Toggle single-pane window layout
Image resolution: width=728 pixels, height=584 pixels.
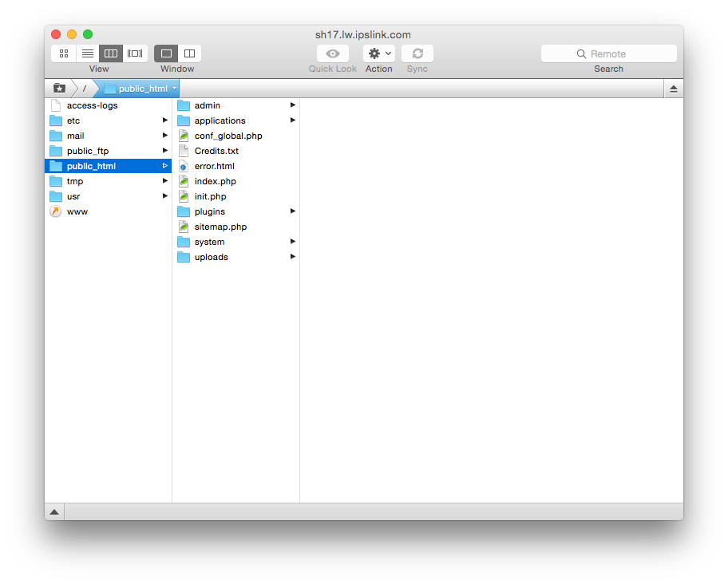pyautogui.click(x=166, y=53)
